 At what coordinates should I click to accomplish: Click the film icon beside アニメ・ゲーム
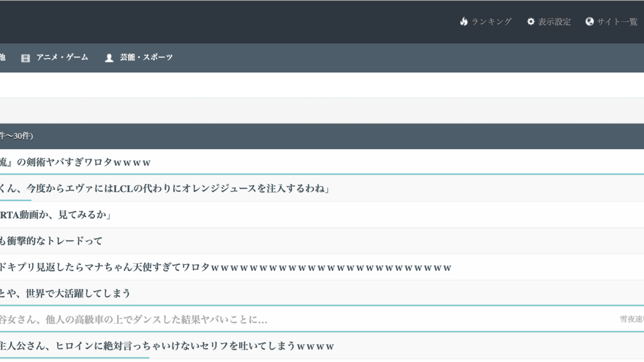26,58
